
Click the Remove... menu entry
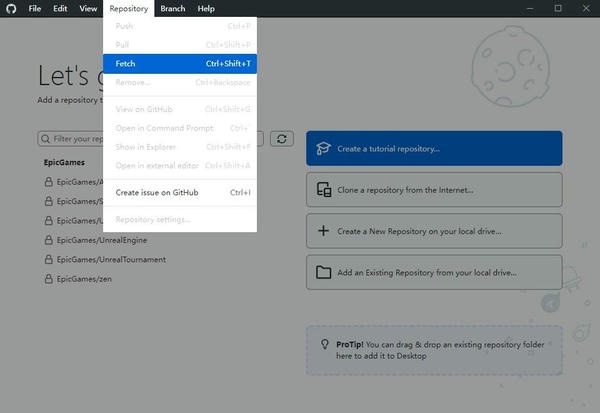pyautogui.click(x=180, y=82)
